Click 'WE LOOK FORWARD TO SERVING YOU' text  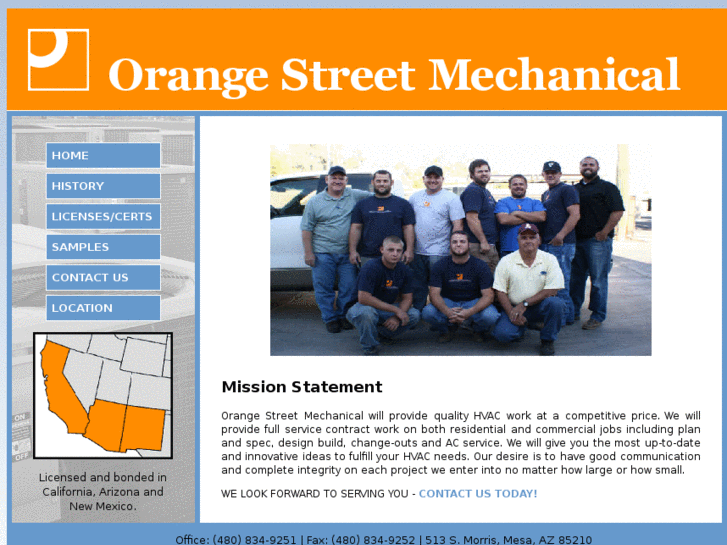(315, 494)
